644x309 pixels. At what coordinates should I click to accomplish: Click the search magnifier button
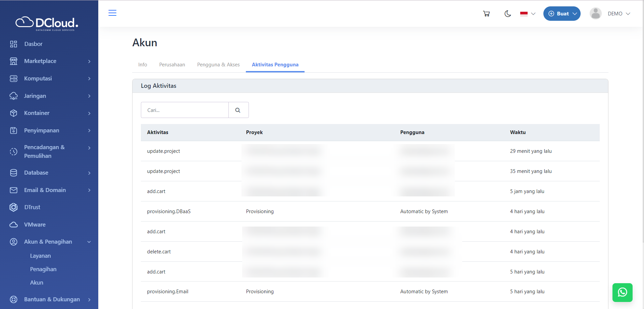[238, 110]
